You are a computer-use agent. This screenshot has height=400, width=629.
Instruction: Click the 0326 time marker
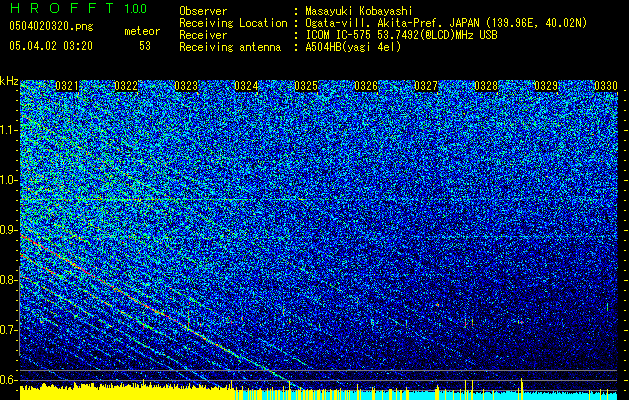pos(366,86)
